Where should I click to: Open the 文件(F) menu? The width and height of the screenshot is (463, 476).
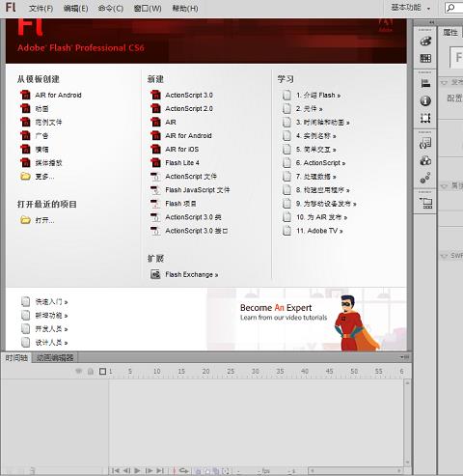[41, 8]
